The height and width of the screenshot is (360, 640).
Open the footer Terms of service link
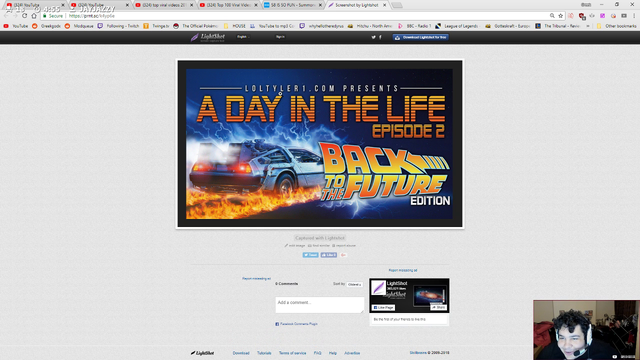pos(292,353)
